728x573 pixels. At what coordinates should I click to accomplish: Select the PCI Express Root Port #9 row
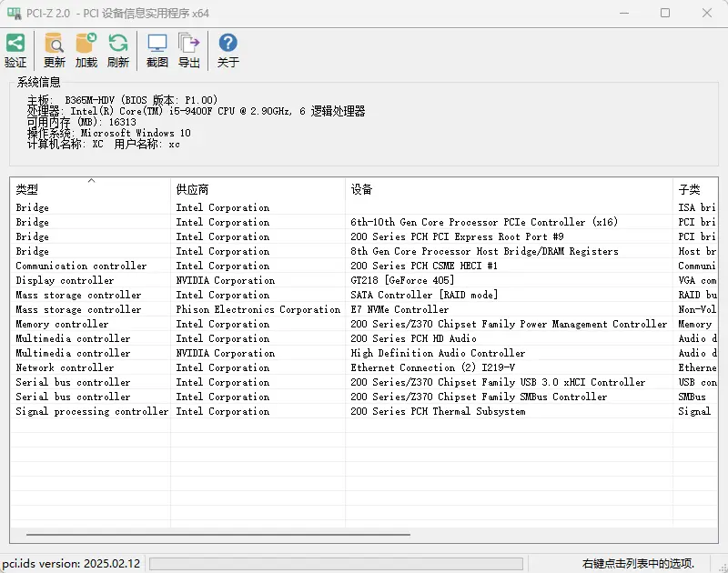tap(364, 236)
